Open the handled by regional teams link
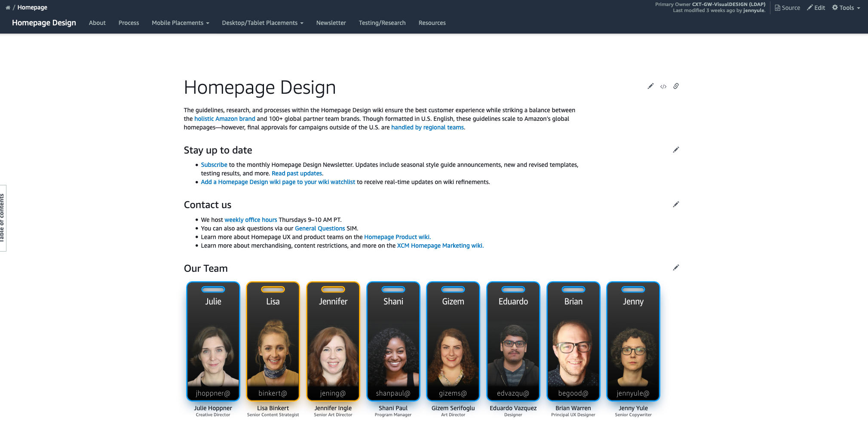Image resolution: width=868 pixels, height=430 pixels. (x=427, y=127)
